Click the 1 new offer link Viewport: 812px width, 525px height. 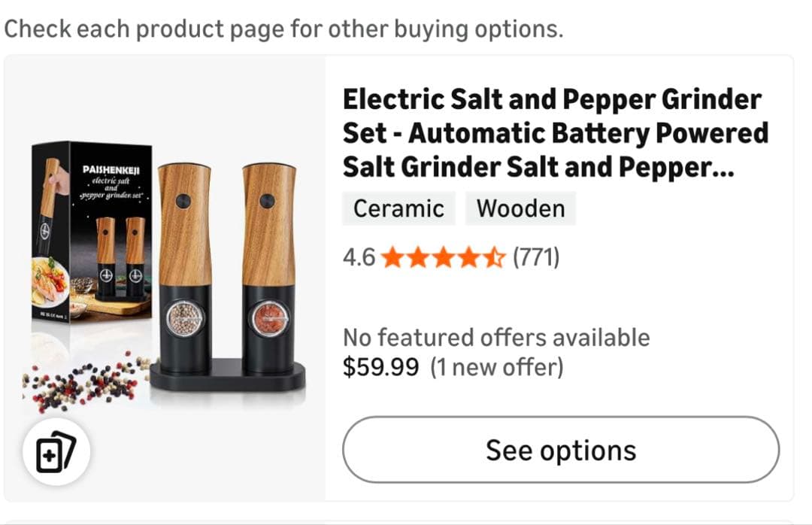pyautogui.click(x=496, y=367)
